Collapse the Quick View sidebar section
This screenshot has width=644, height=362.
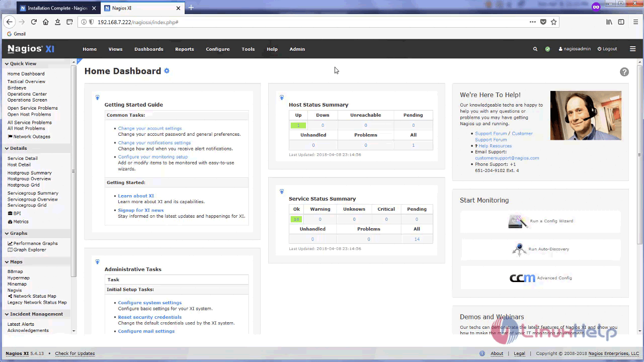click(x=7, y=64)
